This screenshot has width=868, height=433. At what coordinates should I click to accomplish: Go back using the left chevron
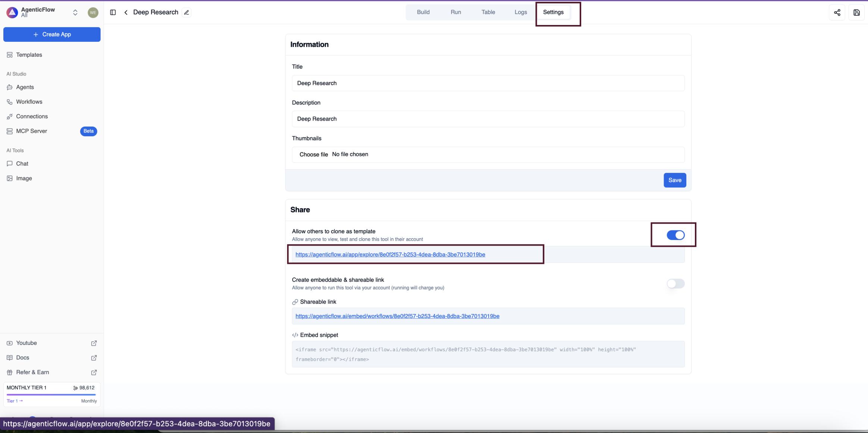126,12
